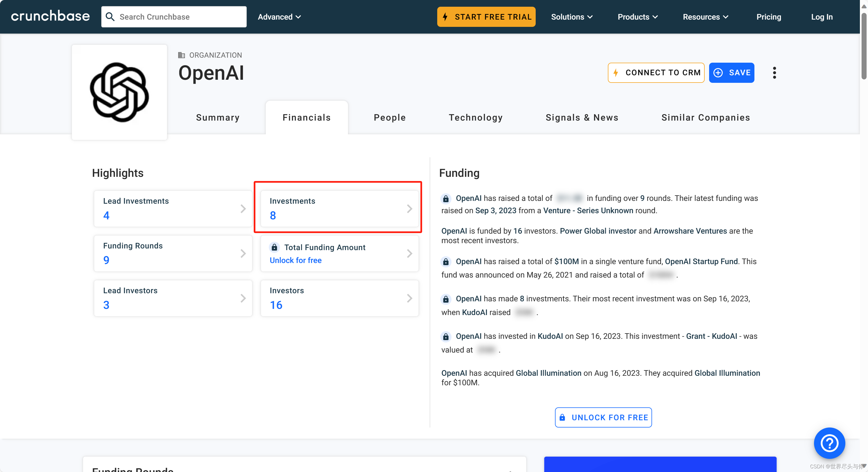The image size is (868, 472).
Task: Switch to the People tab
Action: [389, 117]
